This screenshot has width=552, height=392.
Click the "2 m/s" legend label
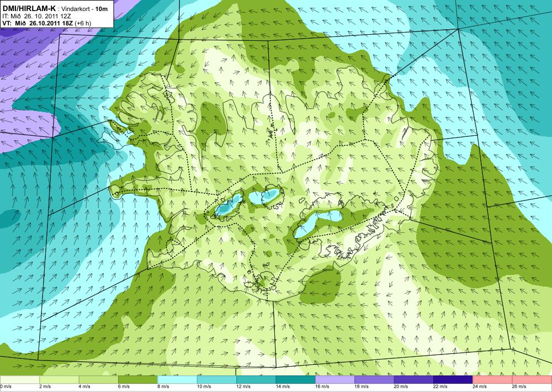[45, 386]
